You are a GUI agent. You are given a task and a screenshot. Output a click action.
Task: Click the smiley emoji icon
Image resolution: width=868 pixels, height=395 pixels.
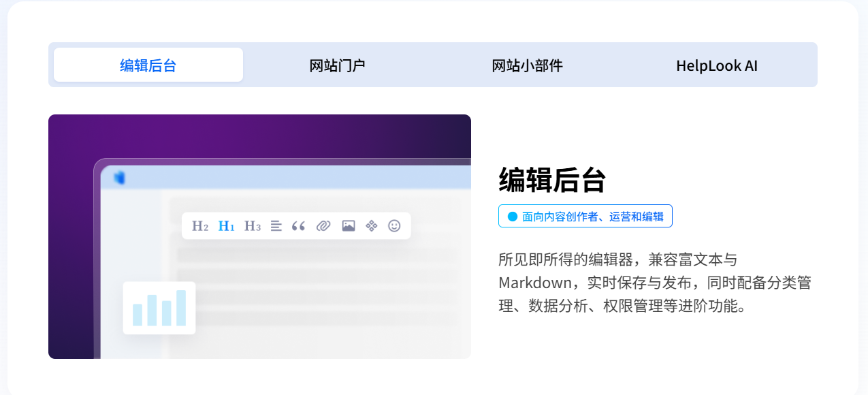pyautogui.click(x=394, y=226)
